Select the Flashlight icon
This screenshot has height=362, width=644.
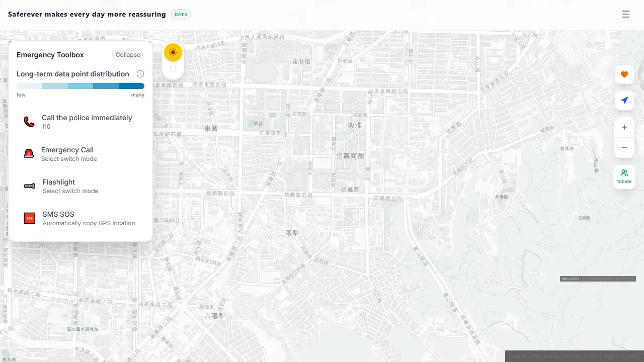[29, 186]
